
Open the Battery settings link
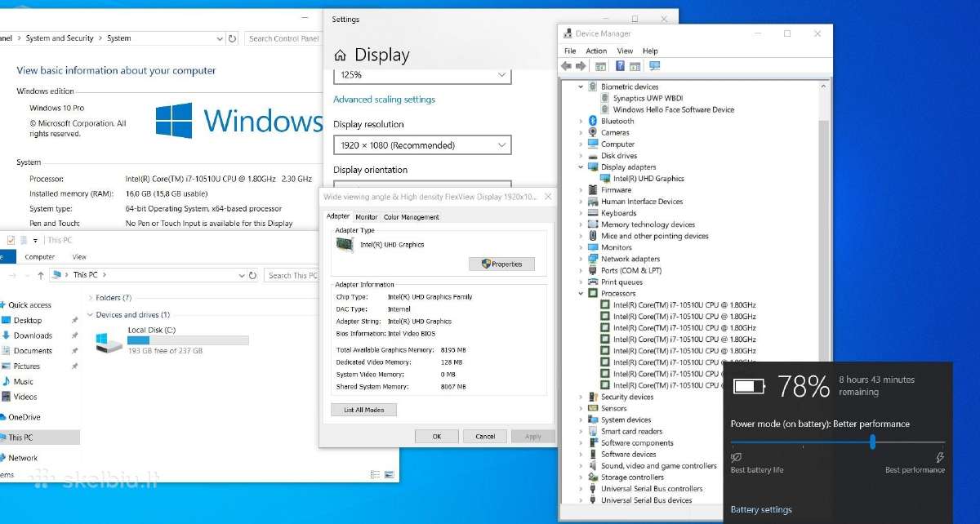point(761,509)
